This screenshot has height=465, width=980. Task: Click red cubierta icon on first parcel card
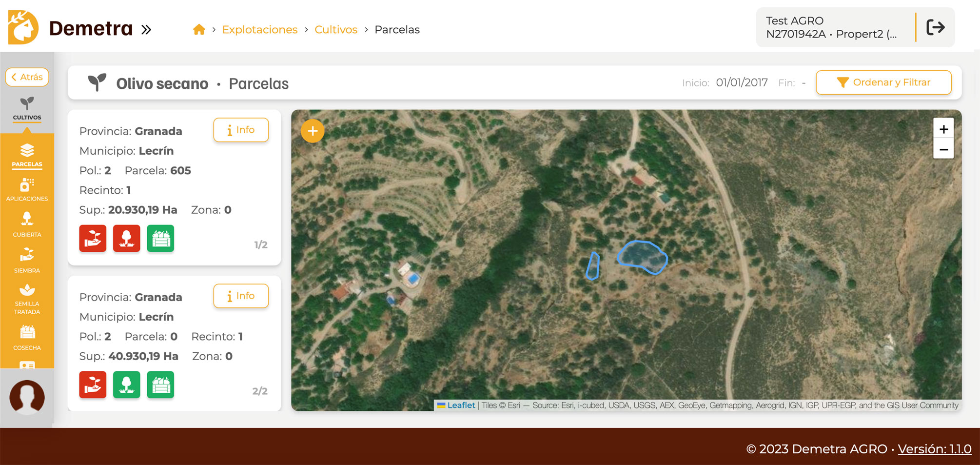coord(127,239)
